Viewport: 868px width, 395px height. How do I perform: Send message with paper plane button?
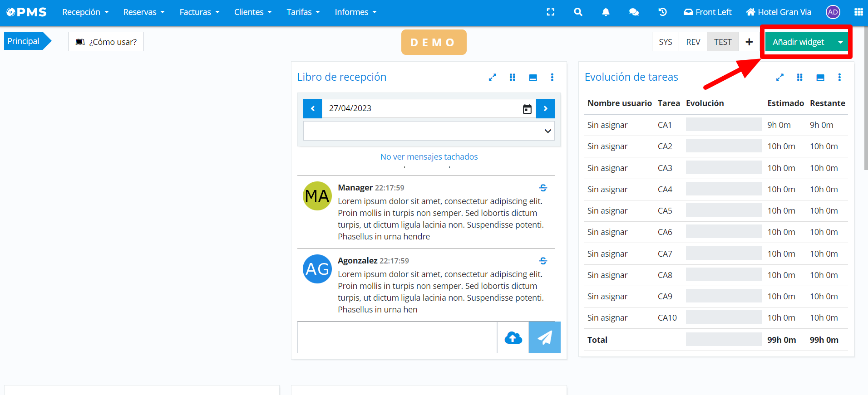[x=544, y=337]
